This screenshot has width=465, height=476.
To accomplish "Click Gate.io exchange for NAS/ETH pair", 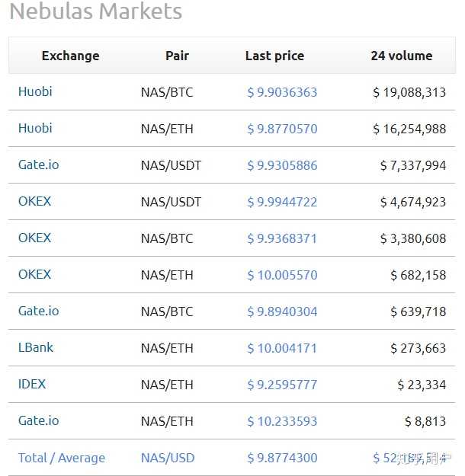I will click(39, 420).
